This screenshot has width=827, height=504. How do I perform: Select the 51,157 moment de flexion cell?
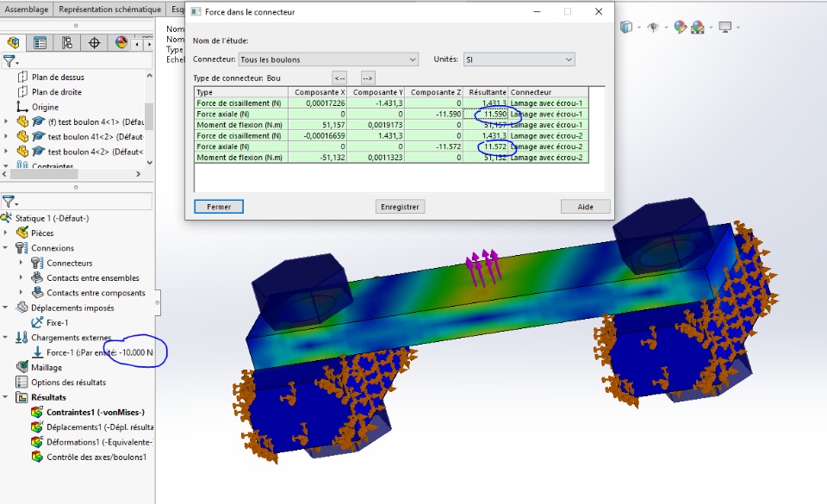pos(317,125)
